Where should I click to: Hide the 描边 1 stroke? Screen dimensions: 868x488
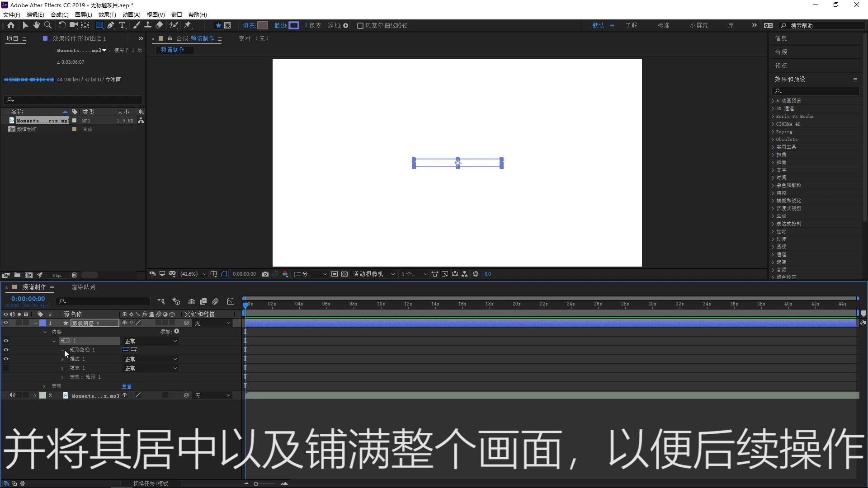pyautogui.click(x=6, y=359)
